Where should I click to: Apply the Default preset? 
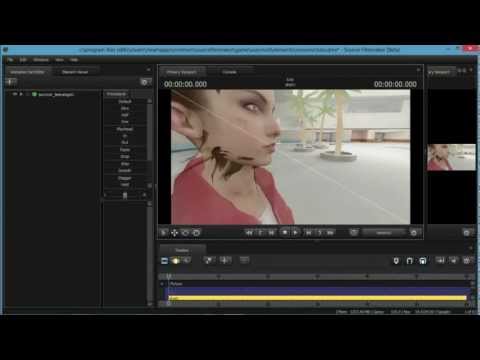pos(125,101)
